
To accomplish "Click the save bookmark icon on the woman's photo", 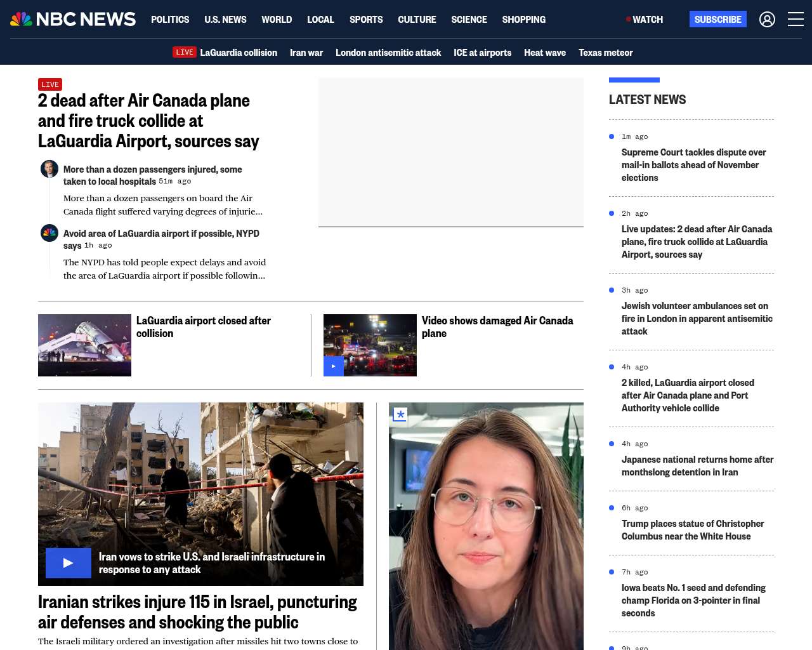I will tap(400, 415).
